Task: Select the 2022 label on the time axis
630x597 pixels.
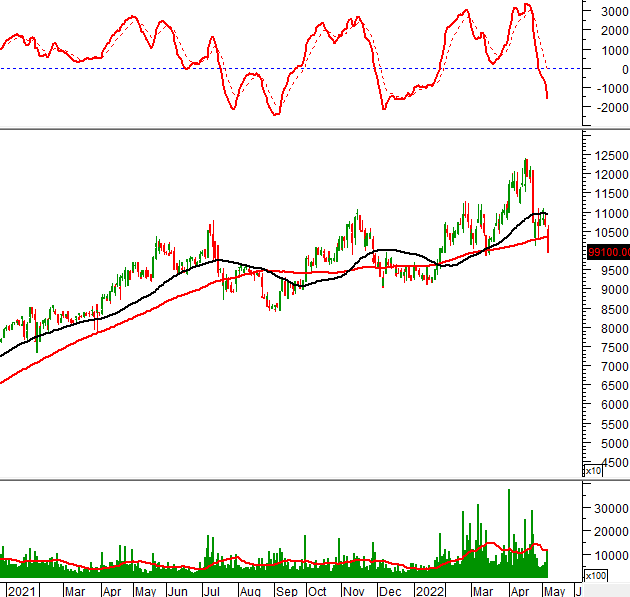Action: pos(430,590)
